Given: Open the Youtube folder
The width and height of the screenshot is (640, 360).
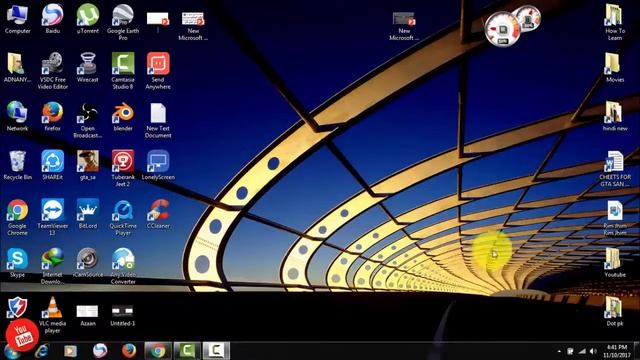Looking at the screenshot, I should (615, 262).
